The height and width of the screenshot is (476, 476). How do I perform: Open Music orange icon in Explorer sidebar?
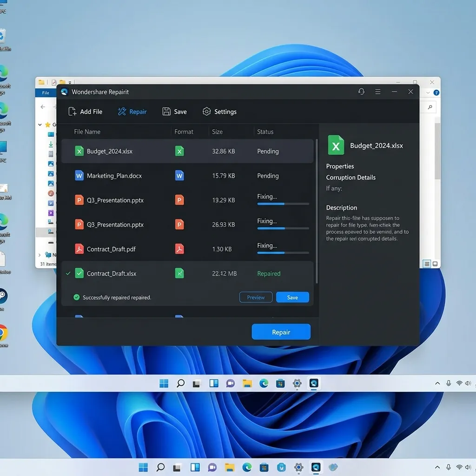tap(51, 193)
